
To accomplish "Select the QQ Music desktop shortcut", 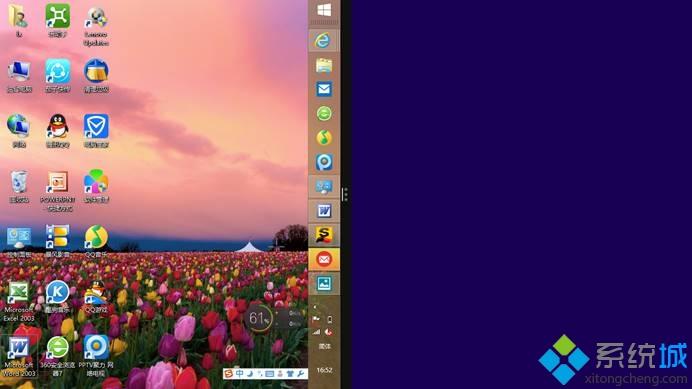I will click(96, 241).
